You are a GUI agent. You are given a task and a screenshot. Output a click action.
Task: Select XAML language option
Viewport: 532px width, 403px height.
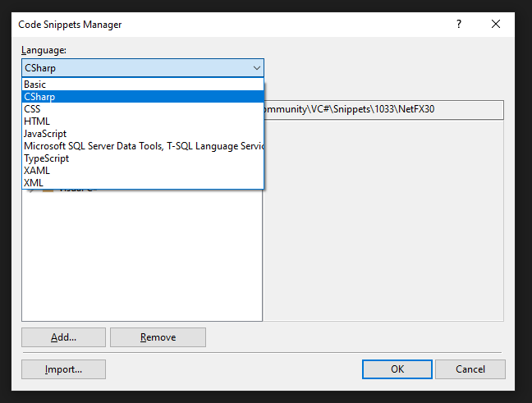(143, 170)
